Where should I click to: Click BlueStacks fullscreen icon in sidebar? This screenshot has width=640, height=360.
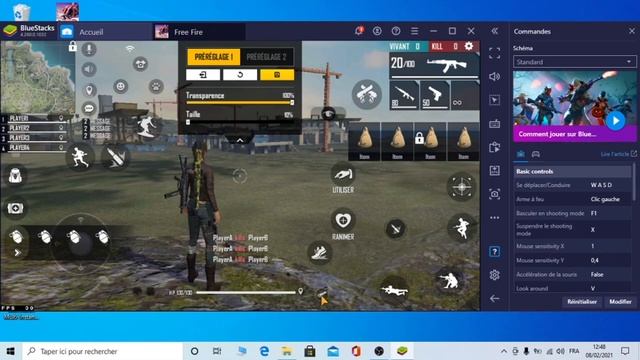(494, 53)
